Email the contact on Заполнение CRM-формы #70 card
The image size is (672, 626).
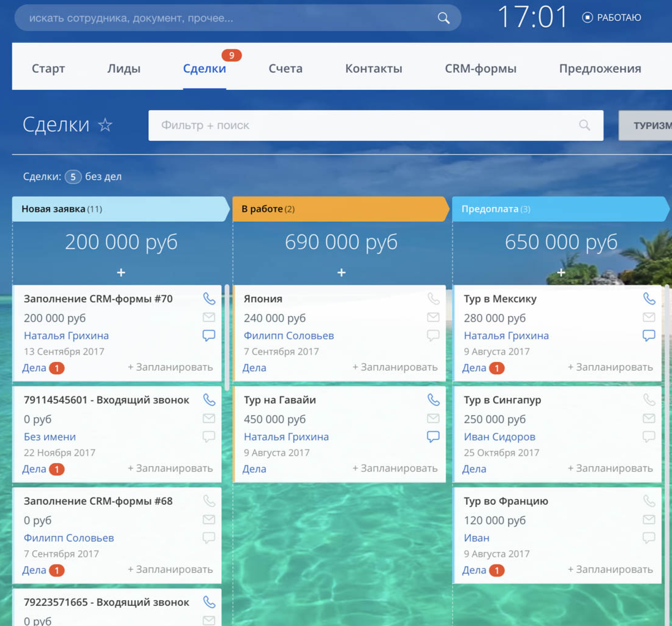pos(209,317)
